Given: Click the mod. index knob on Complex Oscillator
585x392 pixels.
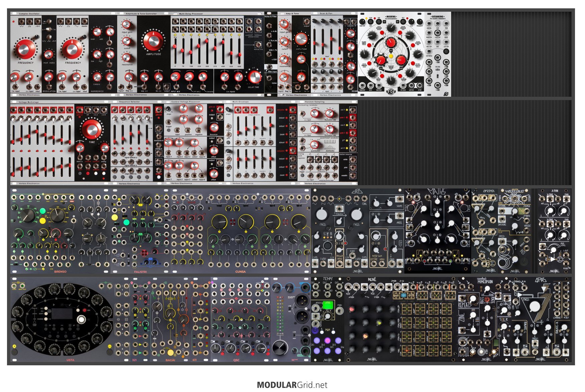Looking at the screenshot, I should [49, 55].
